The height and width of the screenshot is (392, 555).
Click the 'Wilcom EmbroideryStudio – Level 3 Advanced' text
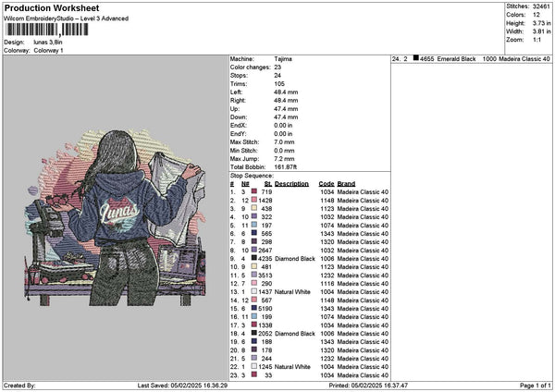(67, 18)
